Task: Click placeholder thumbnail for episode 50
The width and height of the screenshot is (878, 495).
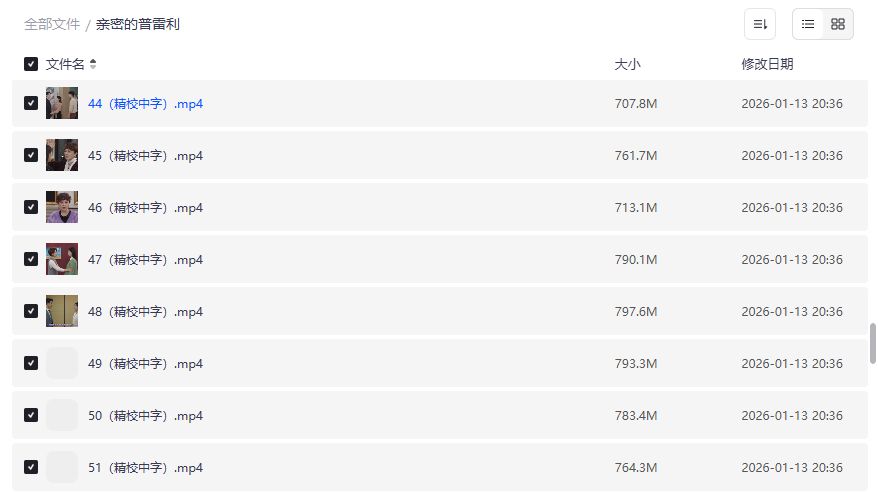Action: (62, 415)
